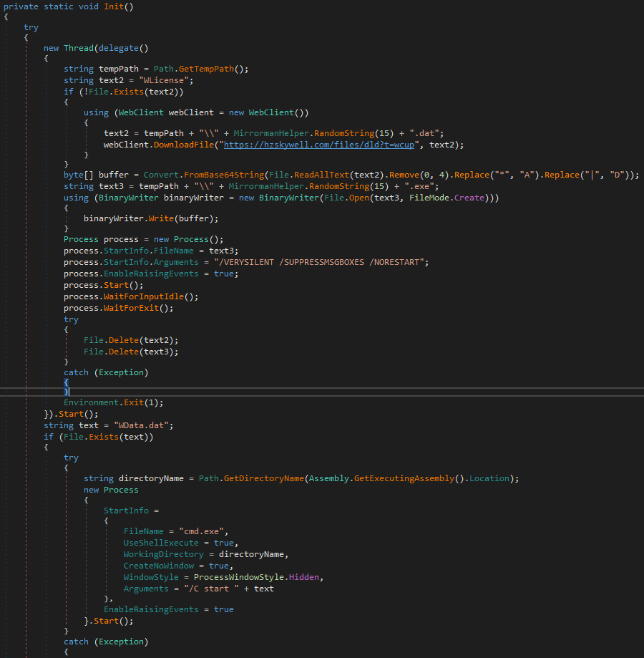This screenshot has height=658, width=644.
Task: Select the ".exe" string literal
Action: 419,186
